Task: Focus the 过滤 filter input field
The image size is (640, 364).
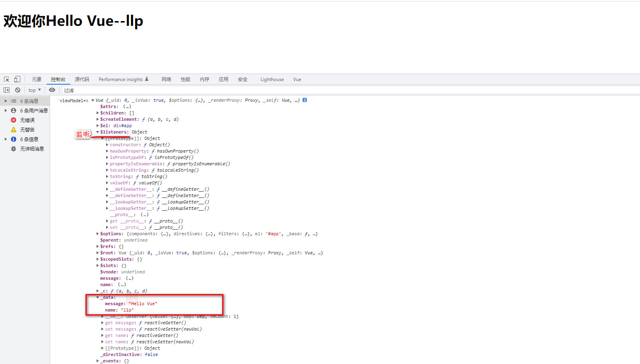Action: 350,90
